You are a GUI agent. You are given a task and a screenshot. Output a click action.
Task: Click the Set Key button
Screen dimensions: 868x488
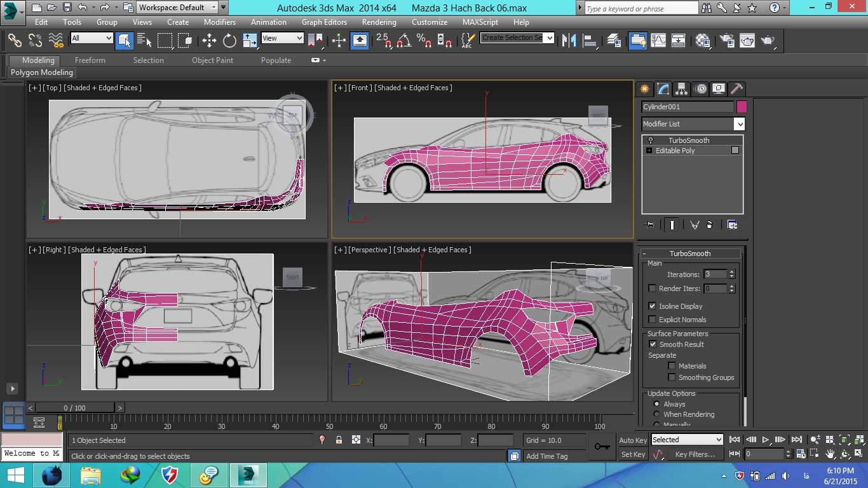[633, 454]
